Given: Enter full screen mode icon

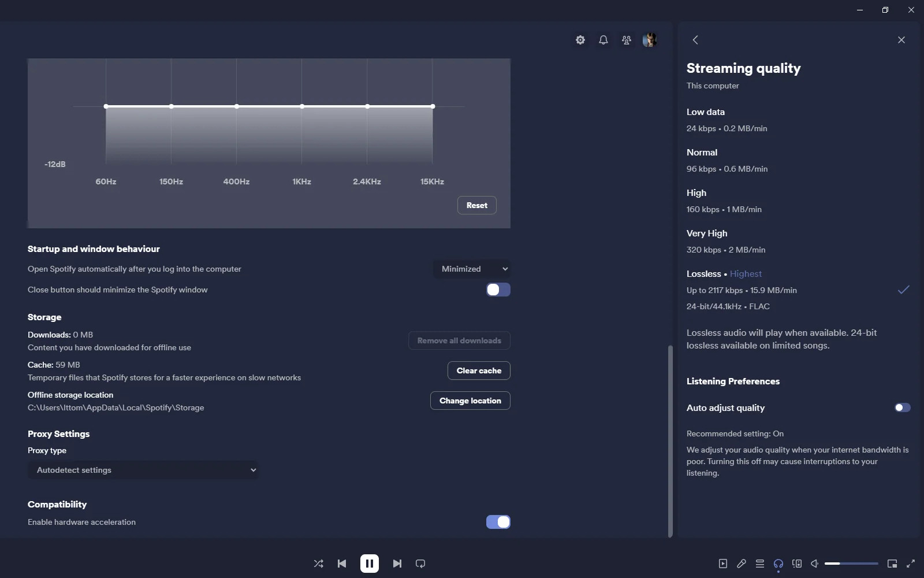Looking at the screenshot, I should 911,564.
